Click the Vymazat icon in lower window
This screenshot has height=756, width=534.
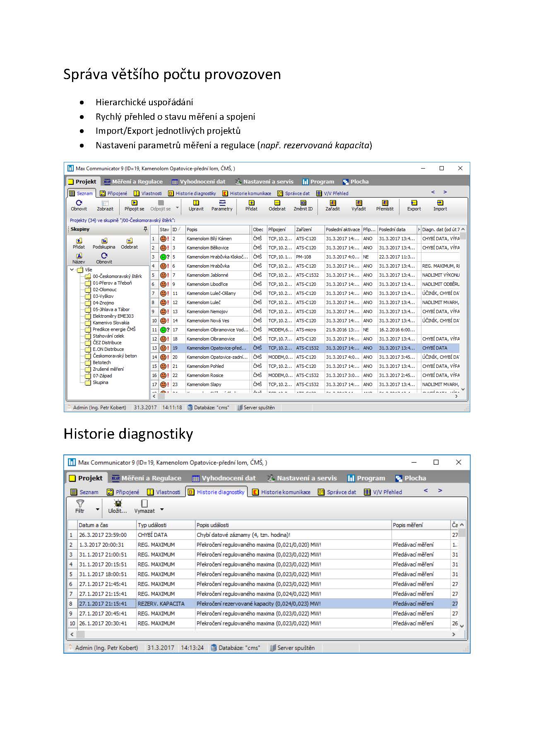click(x=144, y=503)
